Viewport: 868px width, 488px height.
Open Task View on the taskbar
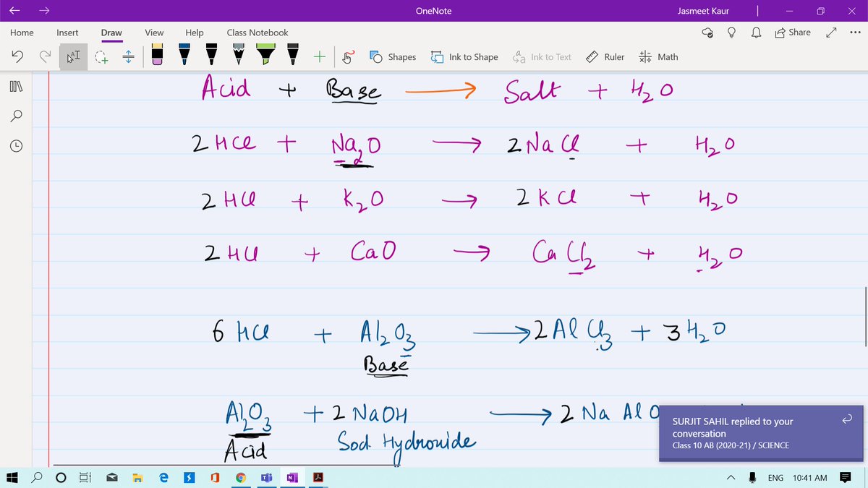click(85, 478)
